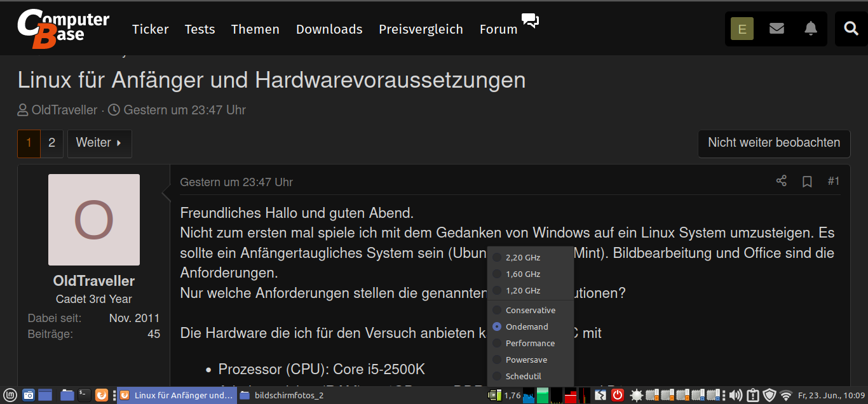Go to thread page 2
Image resolution: width=868 pixels, height=404 pixels.
[x=52, y=143]
